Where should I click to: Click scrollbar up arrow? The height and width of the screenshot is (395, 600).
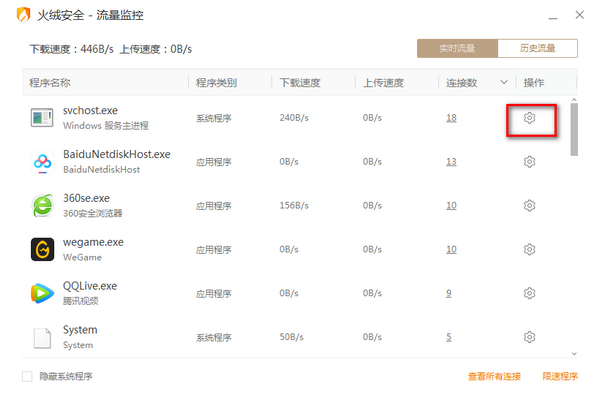(x=574, y=100)
